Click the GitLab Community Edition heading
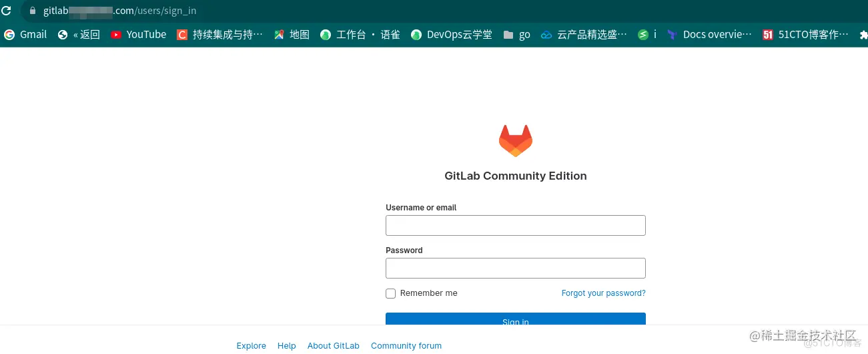Image resolution: width=868 pixels, height=354 pixels. pos(516,176)
